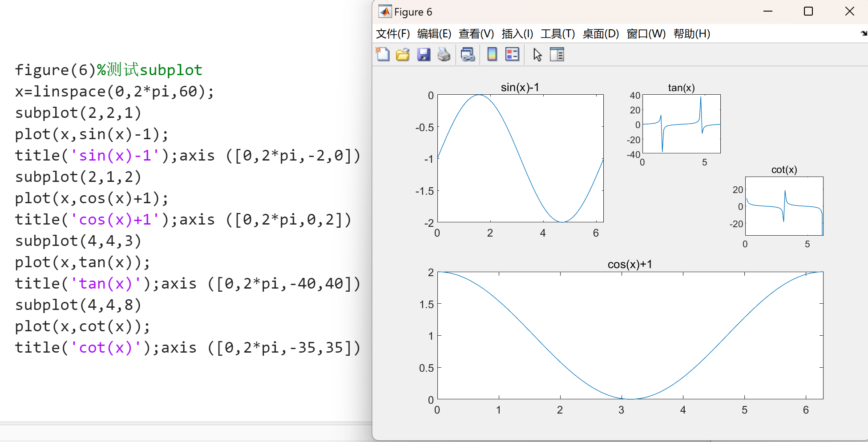Click the title('tan(x)') code line
The width and height of the screenshot is (868, 442).
pyautogui.click(x=188, y=284)
